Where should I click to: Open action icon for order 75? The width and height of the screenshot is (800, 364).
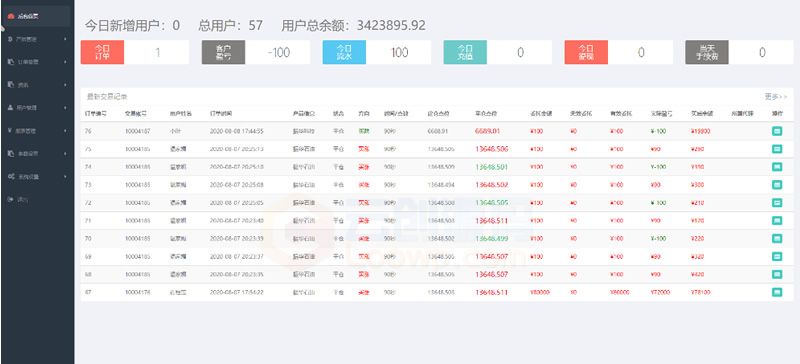point(777,149)
